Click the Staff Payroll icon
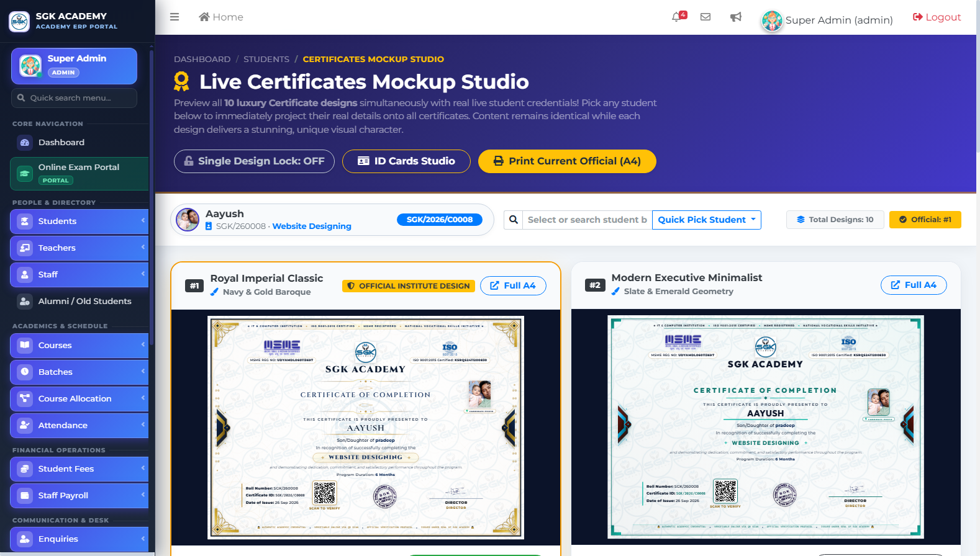Screen dimensions: 980x556 point(25,495)
